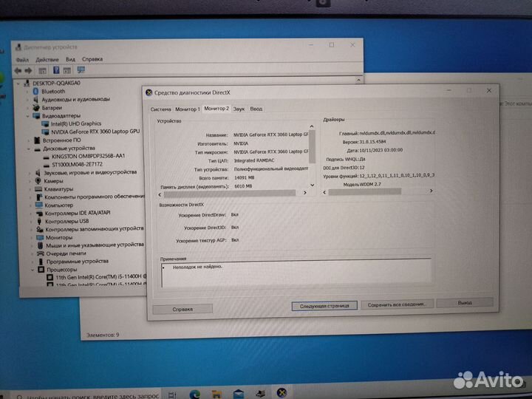Screen dimensions: 532x399
Task: Switch to the Ввод tab
Action: tap(256, 109)
